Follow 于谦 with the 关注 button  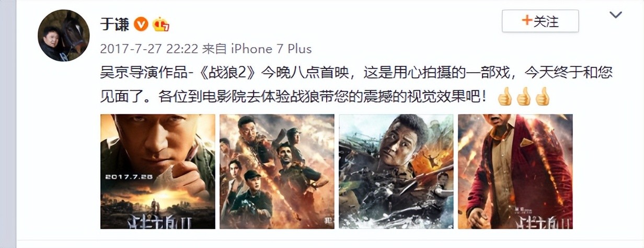(x=540, y=21)
